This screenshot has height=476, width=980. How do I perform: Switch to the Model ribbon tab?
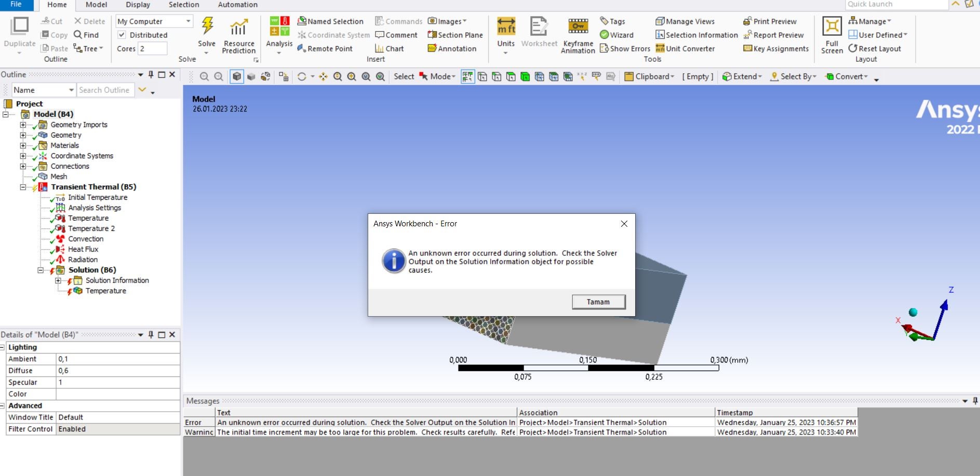tap(97, 5)
